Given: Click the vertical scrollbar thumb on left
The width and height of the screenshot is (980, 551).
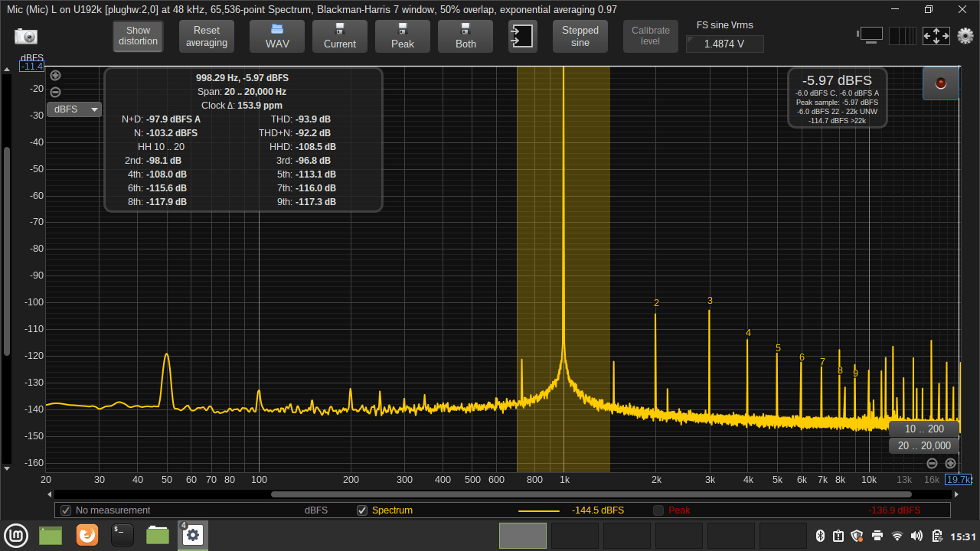Looking at the screenshot, I should (7, 250).
